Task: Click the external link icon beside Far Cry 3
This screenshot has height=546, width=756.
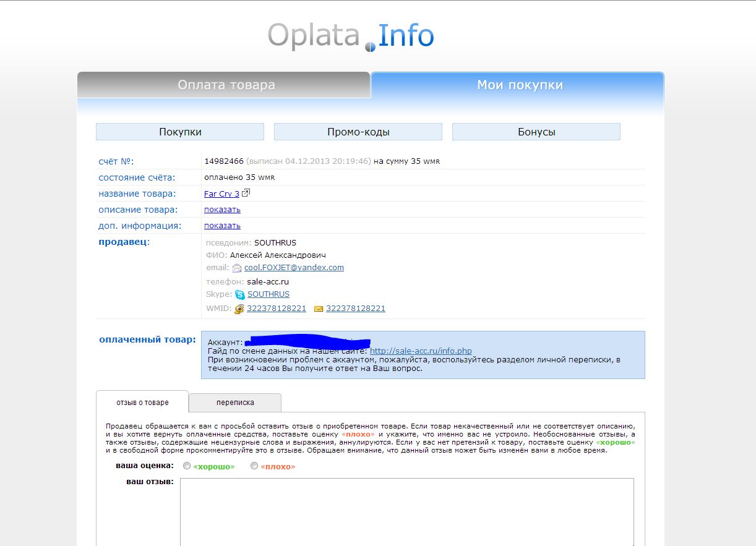Action: coord(246,194)
